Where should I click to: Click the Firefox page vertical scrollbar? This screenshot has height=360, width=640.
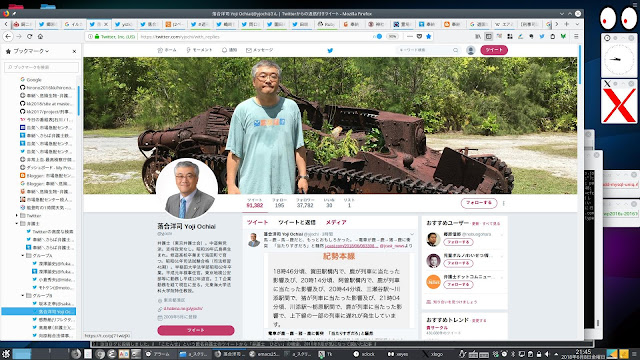(580, 63)
